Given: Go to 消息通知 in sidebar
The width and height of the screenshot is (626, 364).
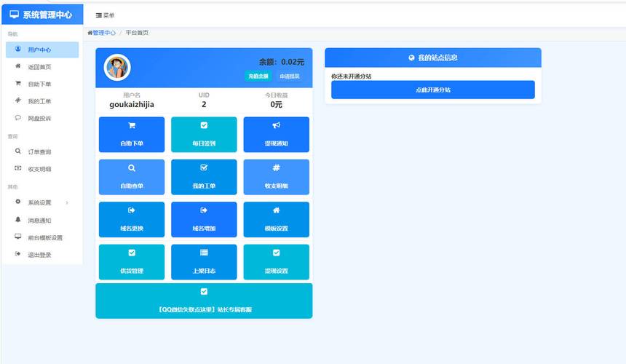Looking at the screenshot, I should tap(39, 220).
